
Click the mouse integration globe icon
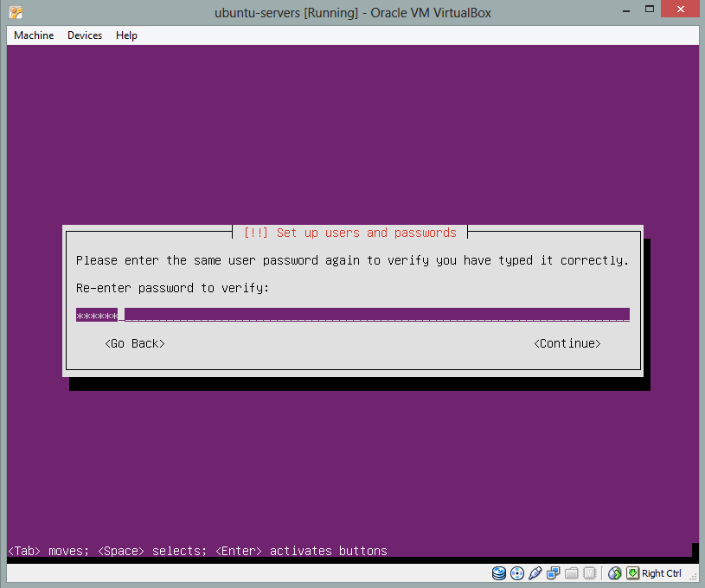pos(615,573)
